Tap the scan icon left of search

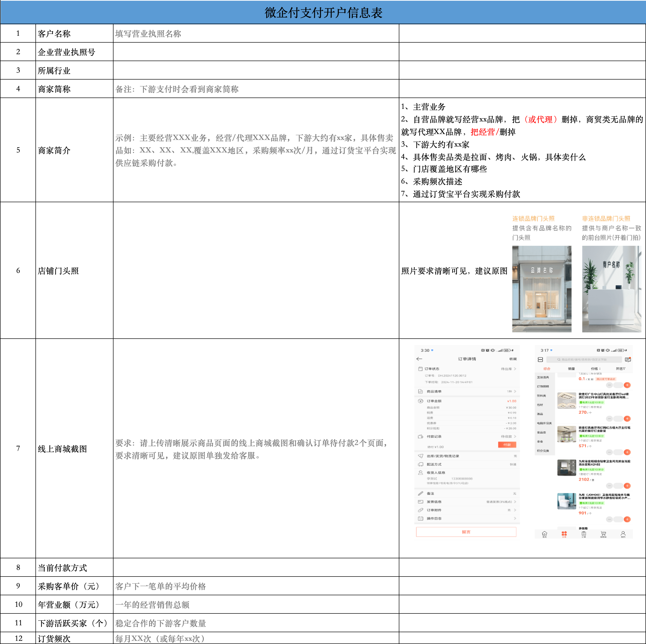click(x=540, y=360)
